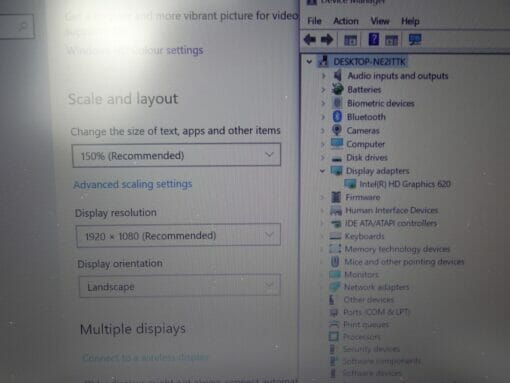Collapse the DESKTOP-NE2ITTK root node

pyautogui.click(x=309, y=62)
